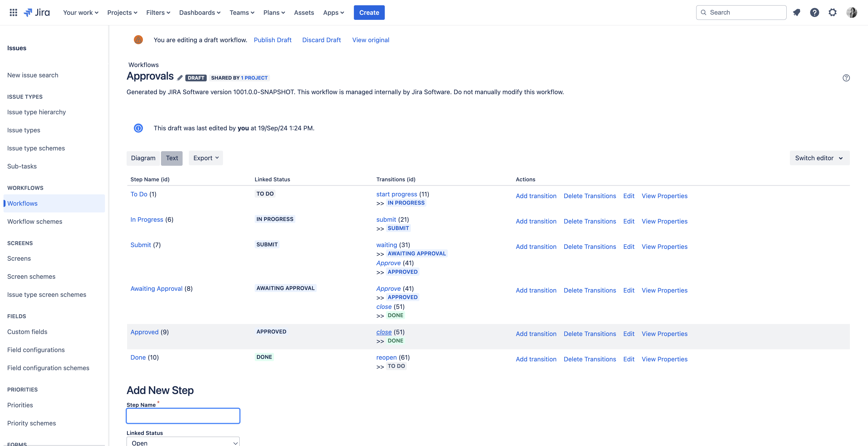Open Assets in the top navigation
This screenshot has height=446, width=868.
[x=304, y=13]
